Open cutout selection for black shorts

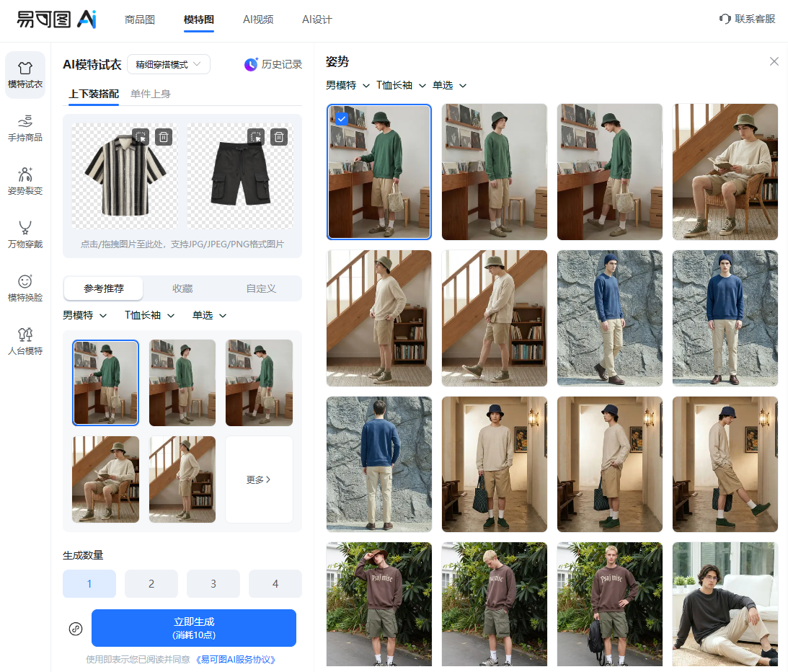point(257,137)
